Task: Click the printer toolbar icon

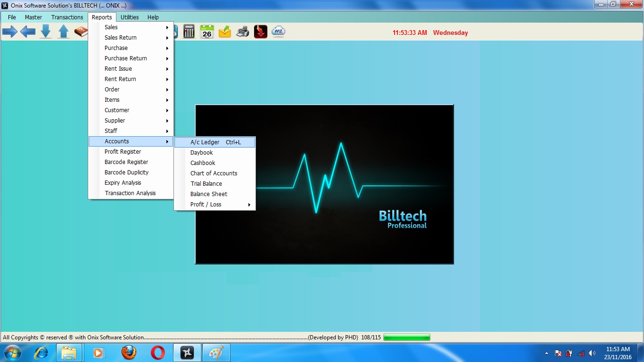Action: tap(243, 32)
